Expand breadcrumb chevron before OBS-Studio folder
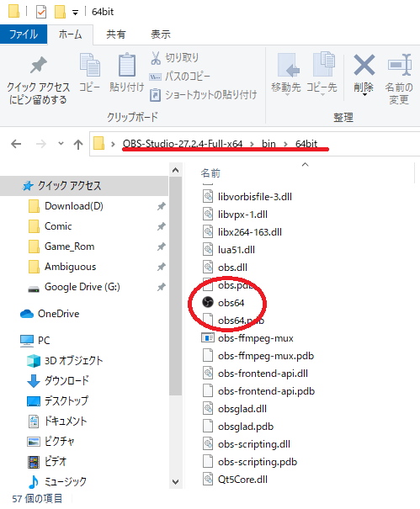Screen dimensions: 420x509 [113, 144]
